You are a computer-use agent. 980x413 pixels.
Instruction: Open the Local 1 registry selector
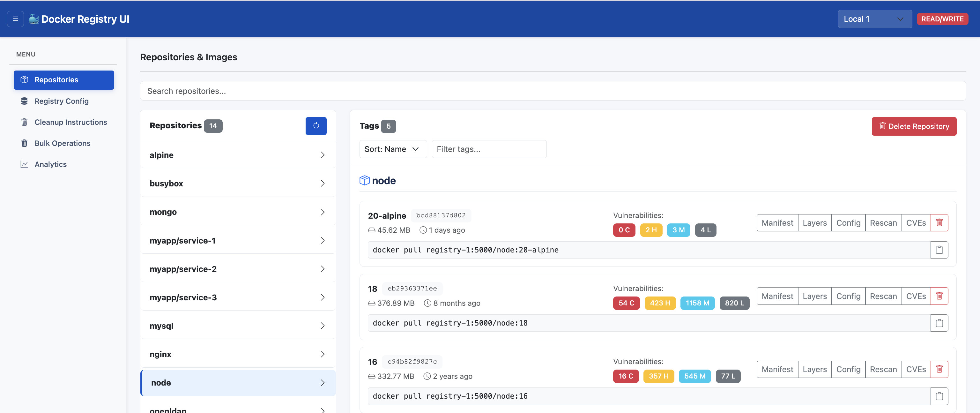875,19
